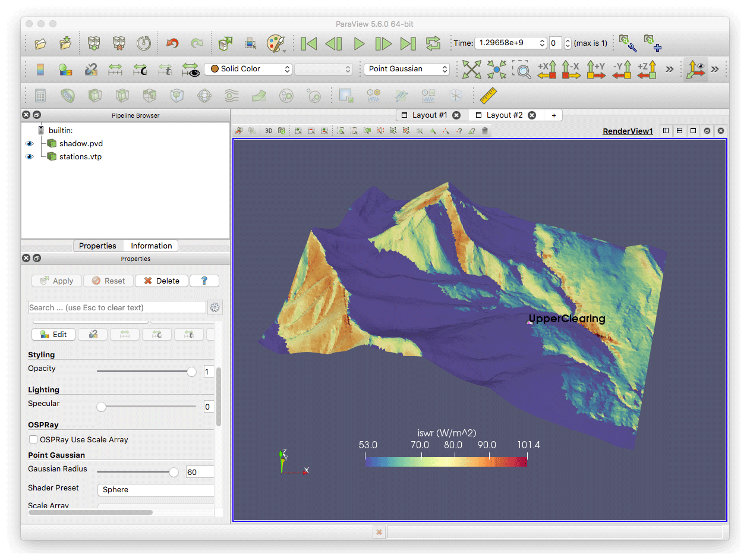
Task: Select the Ruler measurement tool
Action: 487,95
